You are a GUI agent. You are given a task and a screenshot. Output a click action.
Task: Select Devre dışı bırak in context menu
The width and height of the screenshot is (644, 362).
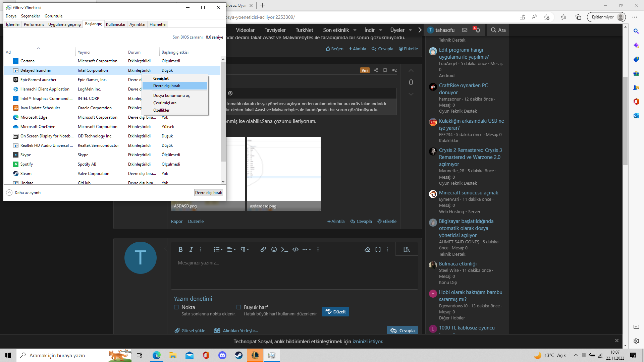(x=167, y=86)
